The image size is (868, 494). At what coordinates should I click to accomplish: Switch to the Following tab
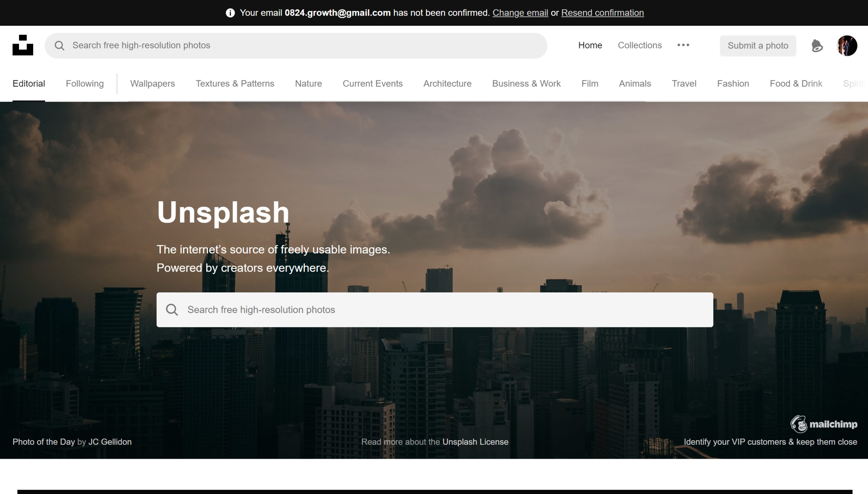(x=84, y=83)
